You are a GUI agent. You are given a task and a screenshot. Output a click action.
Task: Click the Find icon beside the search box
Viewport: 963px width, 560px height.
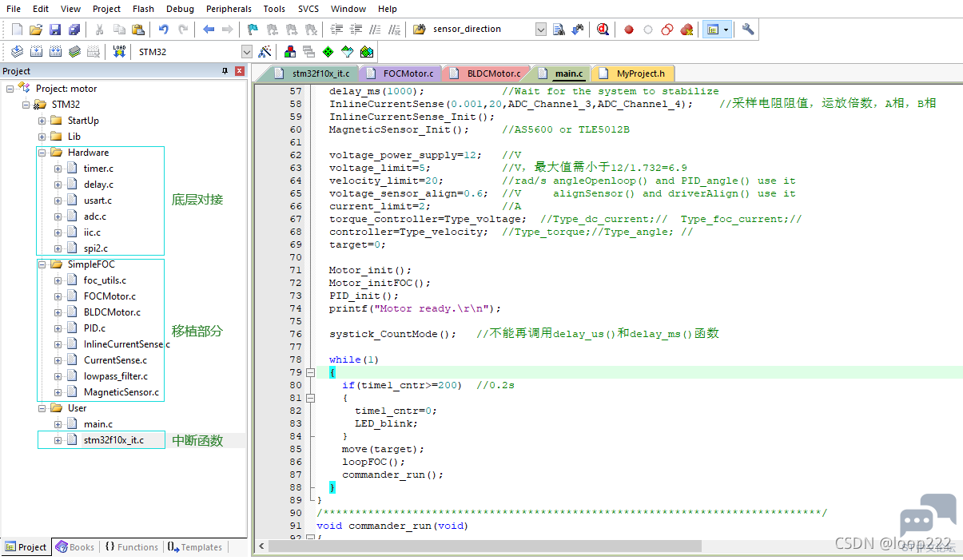coord(559,30)
